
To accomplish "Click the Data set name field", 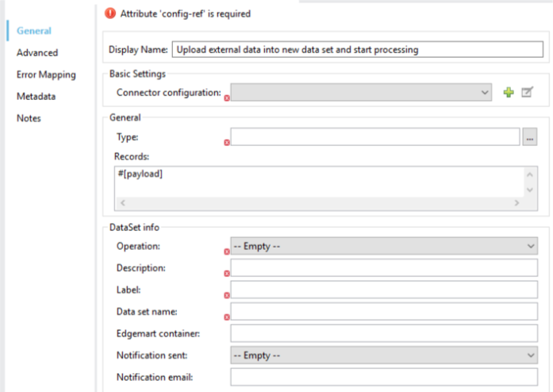I will pyautogui.click(x=384, y=312).
